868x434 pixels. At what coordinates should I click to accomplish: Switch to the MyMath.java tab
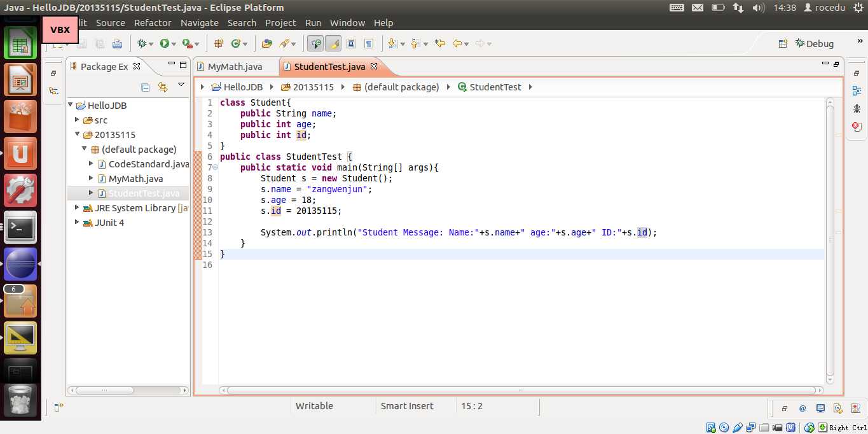pos(235,67)
